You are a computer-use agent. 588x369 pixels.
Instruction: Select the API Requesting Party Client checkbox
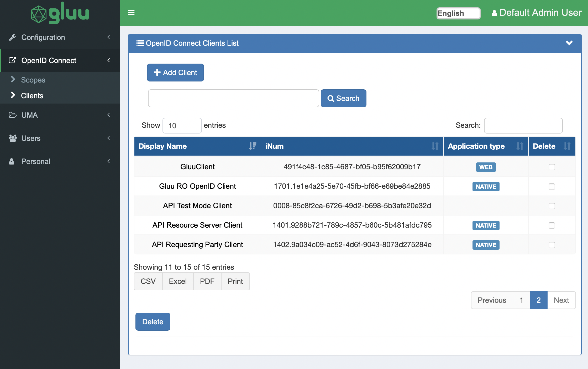pyautogui.click(x=552, y=245)
